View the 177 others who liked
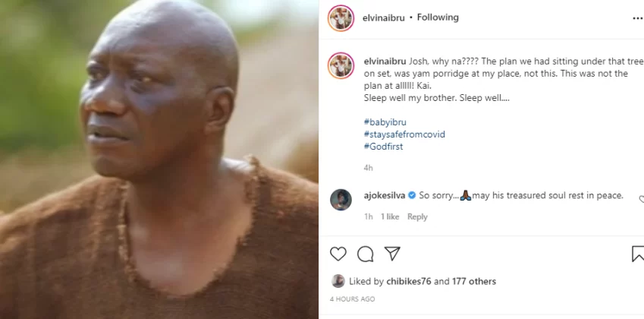The image size is (644, 319). point(474,282)
